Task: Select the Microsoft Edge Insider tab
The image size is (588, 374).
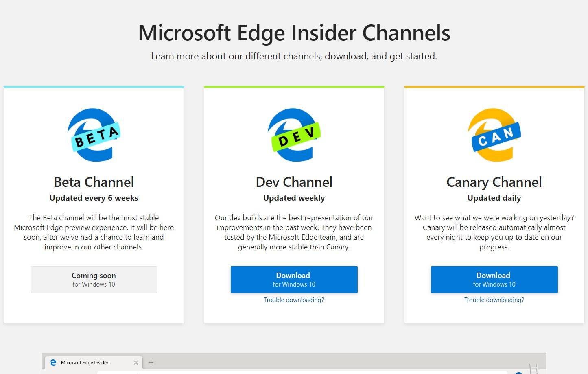Action: 94,363
